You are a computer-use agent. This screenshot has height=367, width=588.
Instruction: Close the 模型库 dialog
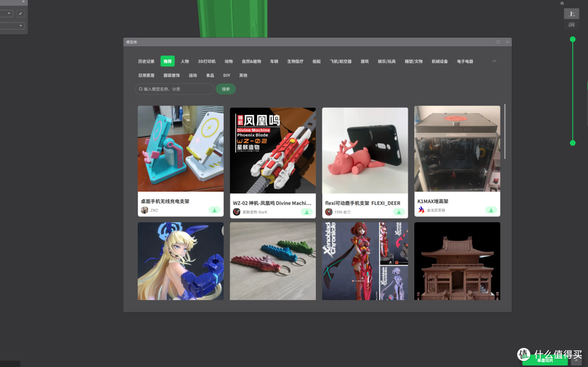507,42
